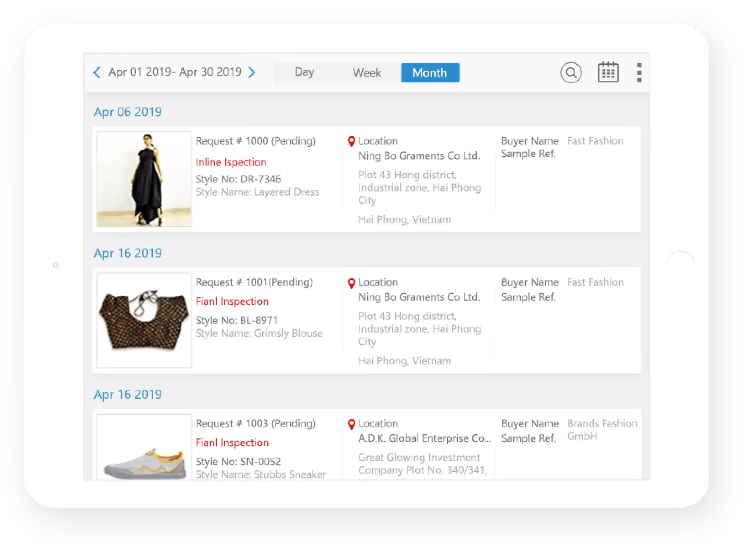Click location pin on Request 1001
Viewport: 756px width, 556px height.
[351, 283]
